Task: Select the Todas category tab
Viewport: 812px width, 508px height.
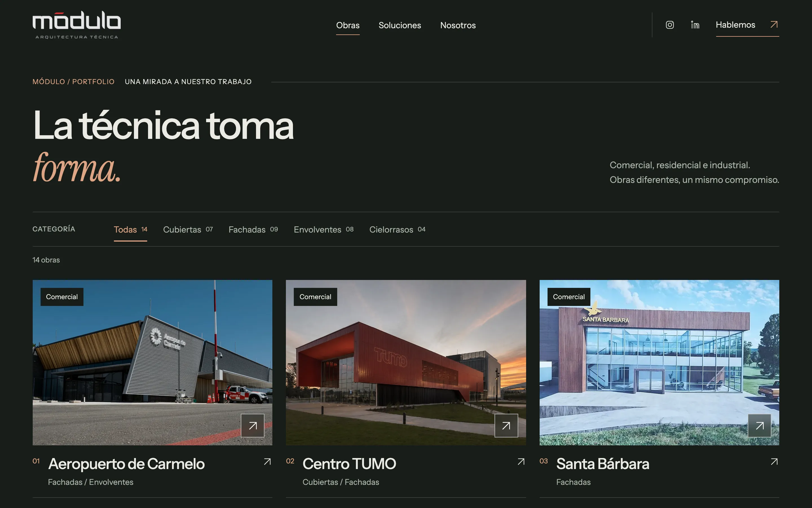Action: (x=130, y=229)
